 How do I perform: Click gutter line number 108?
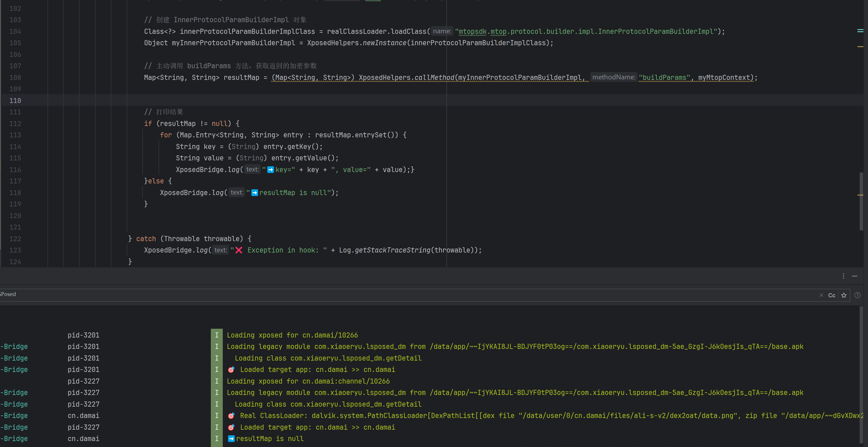(x=15, y=78)
